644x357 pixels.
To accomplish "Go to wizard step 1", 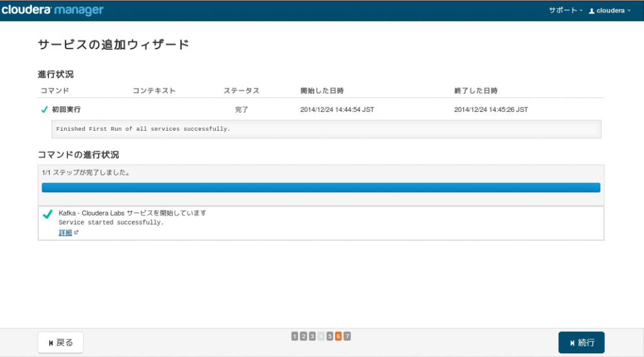I will pos(294,336).
